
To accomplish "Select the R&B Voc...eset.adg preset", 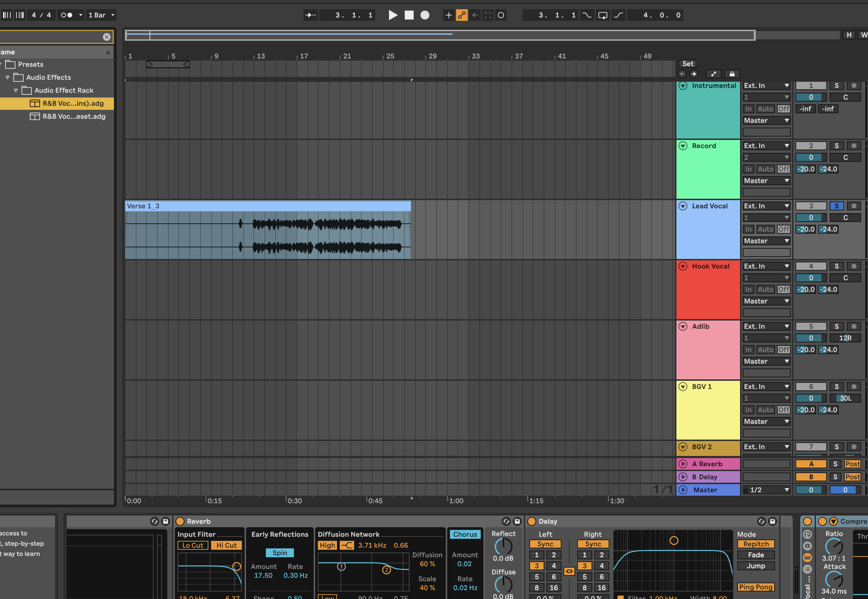I will pyautogui.click(x=74, y=116).
